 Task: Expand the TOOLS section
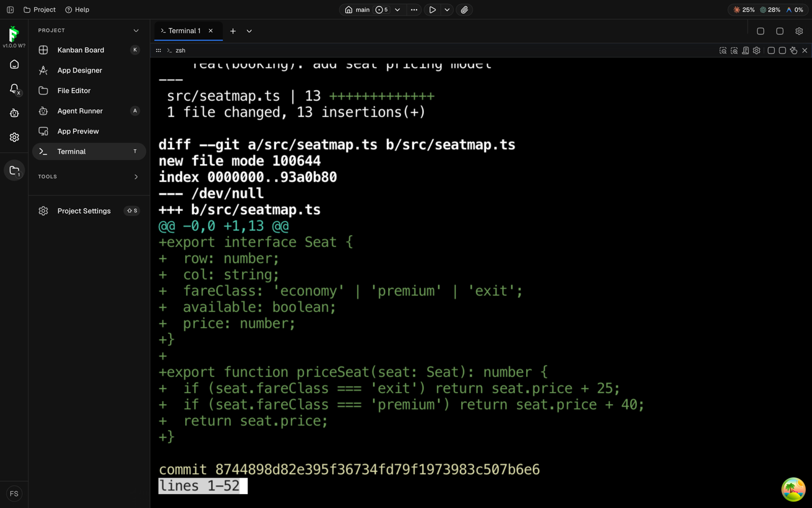(89, 176)
